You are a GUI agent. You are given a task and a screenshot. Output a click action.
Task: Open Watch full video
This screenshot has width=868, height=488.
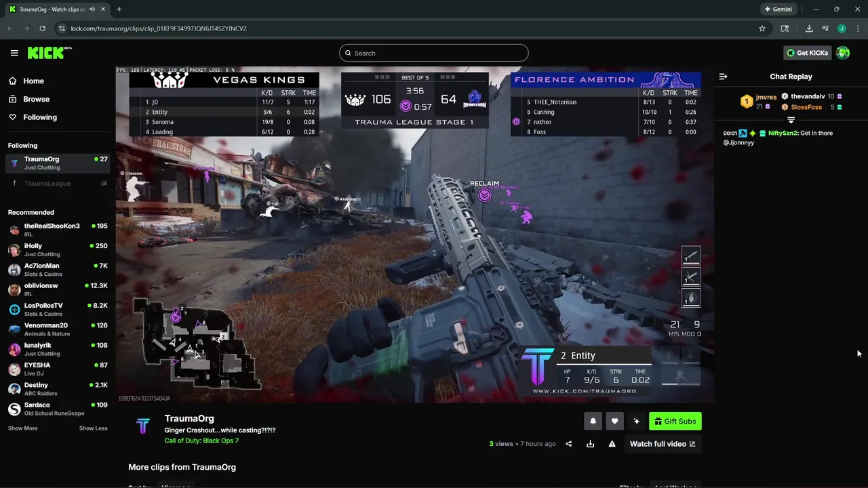point(663,444)
